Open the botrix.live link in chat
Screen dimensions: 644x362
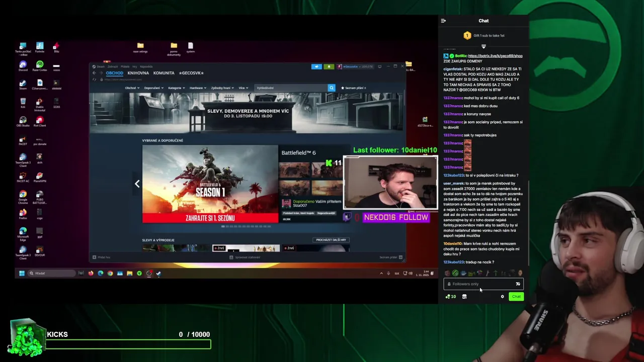pos(495,56)
